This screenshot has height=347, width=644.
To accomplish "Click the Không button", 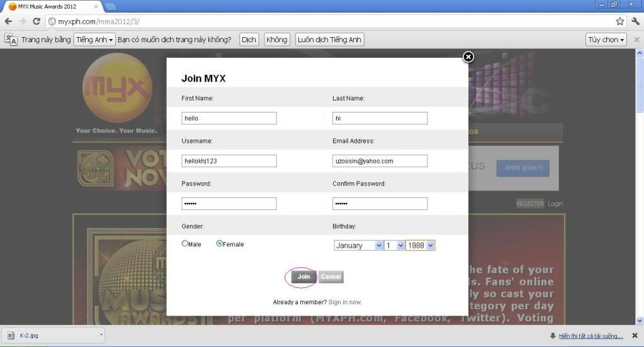I will click(x=277, y=40).
